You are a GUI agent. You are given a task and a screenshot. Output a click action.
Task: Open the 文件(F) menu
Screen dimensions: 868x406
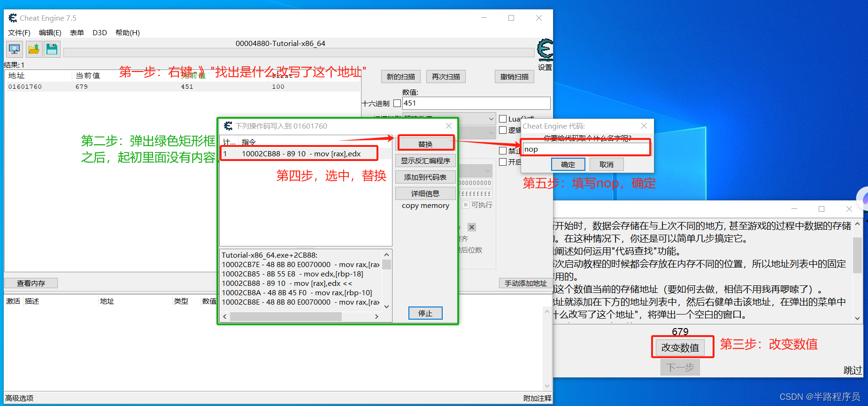tap(19, 32)
